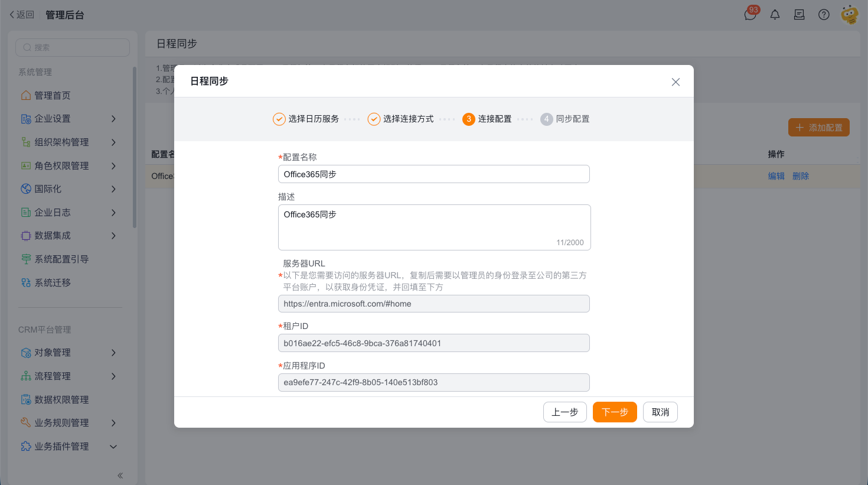
Task: Click the 系统迁移 icon
Action: (25, 282)
